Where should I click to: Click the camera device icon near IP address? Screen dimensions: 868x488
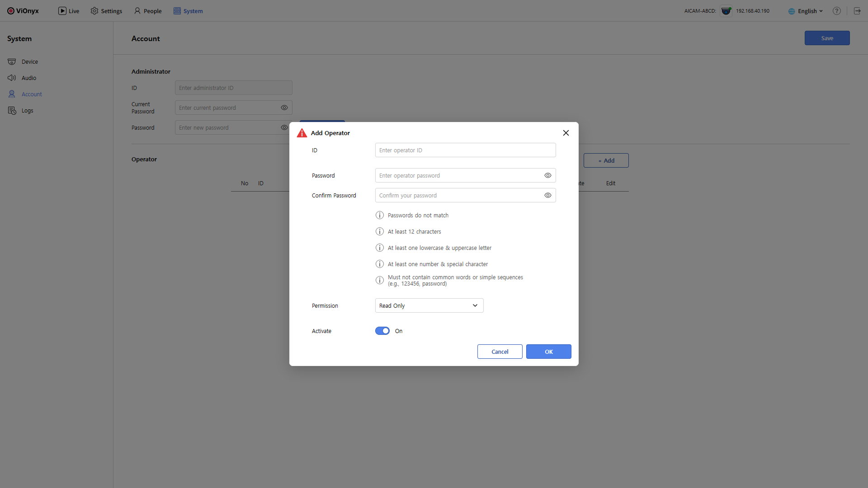(726, 11)
